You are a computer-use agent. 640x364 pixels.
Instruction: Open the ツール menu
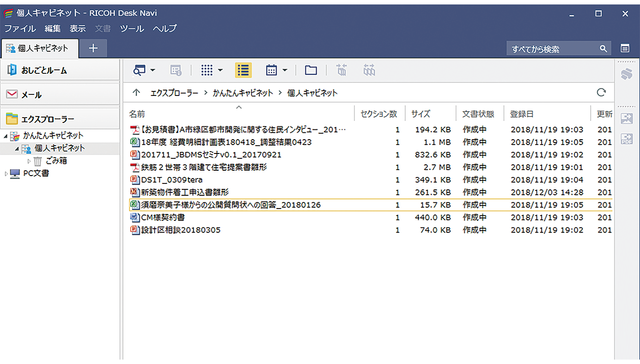pos(131,29)
